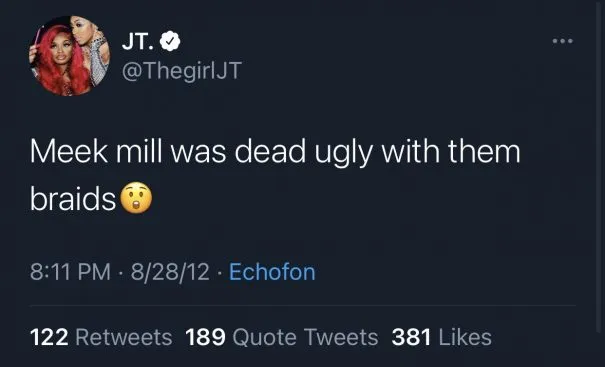Click the word 'braids' in tweet
This screenshot has height=367, width=605.
(x=73, y=199)
